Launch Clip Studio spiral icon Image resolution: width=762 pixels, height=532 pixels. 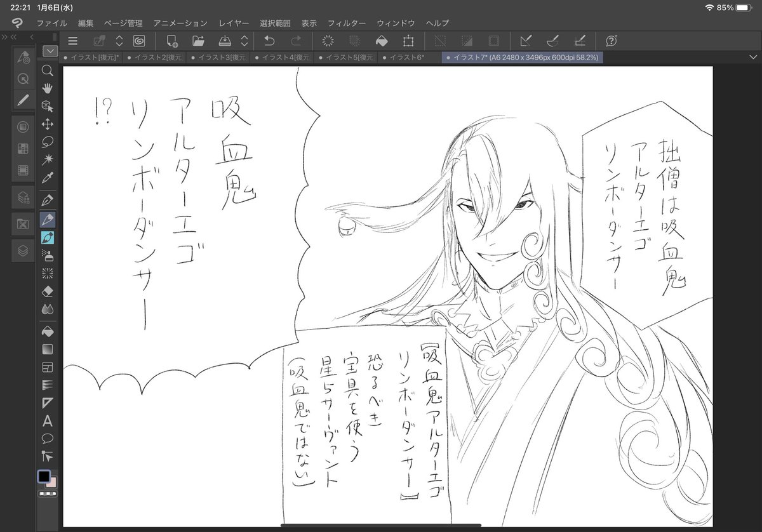[139, 41]
